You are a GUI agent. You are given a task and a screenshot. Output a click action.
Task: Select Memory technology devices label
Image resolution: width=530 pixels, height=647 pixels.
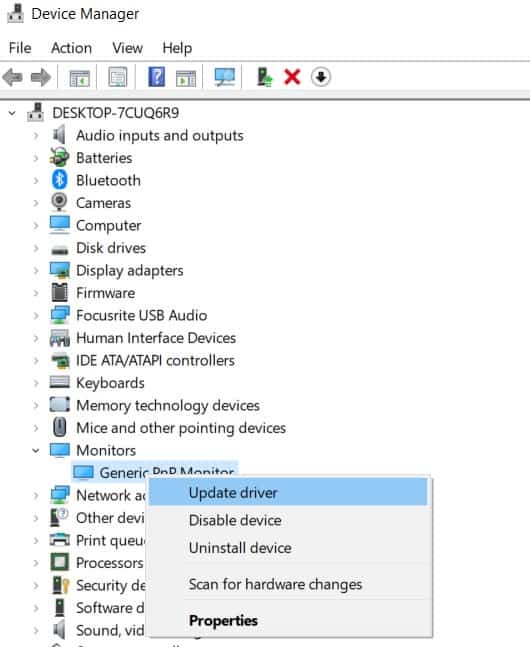coord(168,405)
